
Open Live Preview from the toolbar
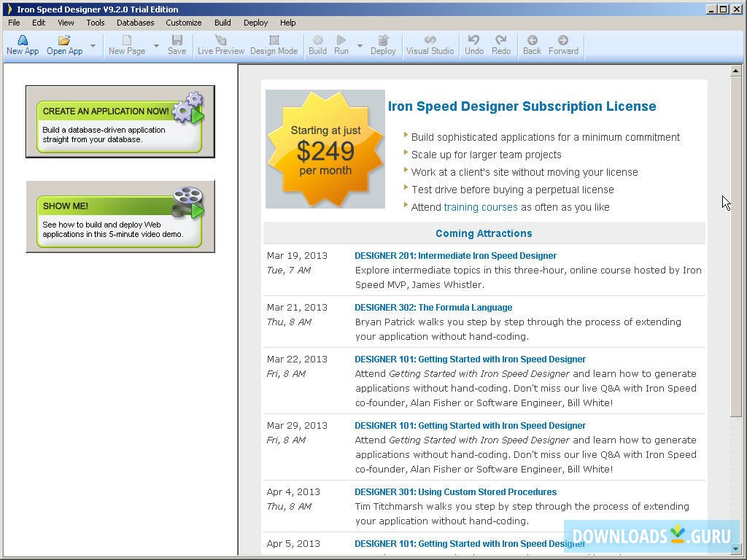click(220, 41)
